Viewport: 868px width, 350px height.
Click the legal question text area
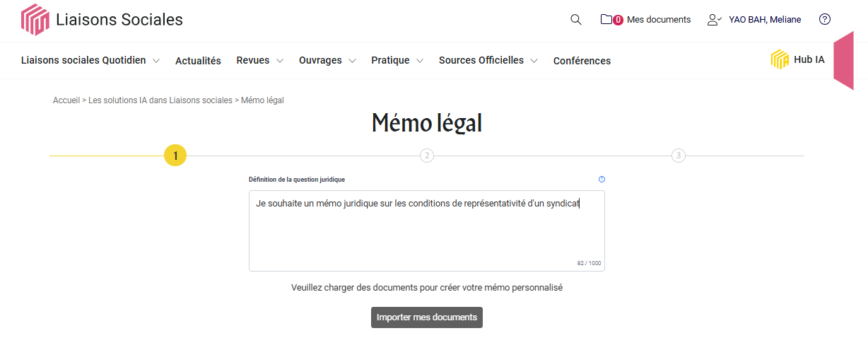coord(427,231)
